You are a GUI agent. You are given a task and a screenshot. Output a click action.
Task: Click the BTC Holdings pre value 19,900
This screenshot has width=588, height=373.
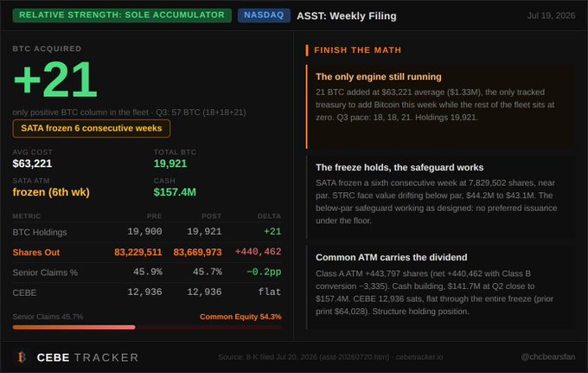[144, 232]
